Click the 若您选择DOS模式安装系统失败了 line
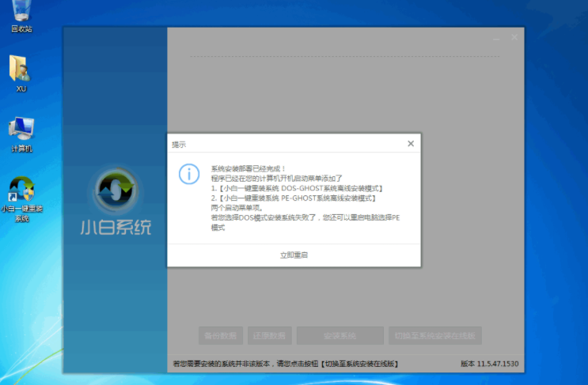Image resolution: width=588 pixels, height=385 pixels. pyautogui.click(x=305, y=222)
